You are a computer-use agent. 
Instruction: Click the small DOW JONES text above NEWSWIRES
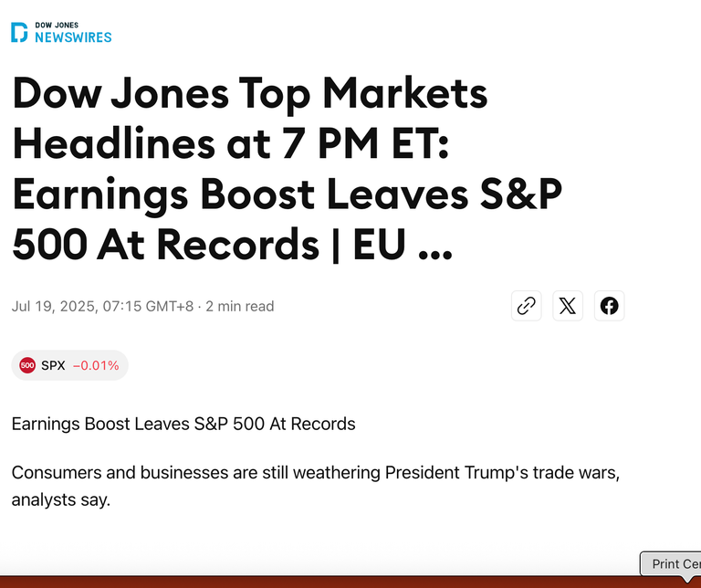(x=57, y=25)
